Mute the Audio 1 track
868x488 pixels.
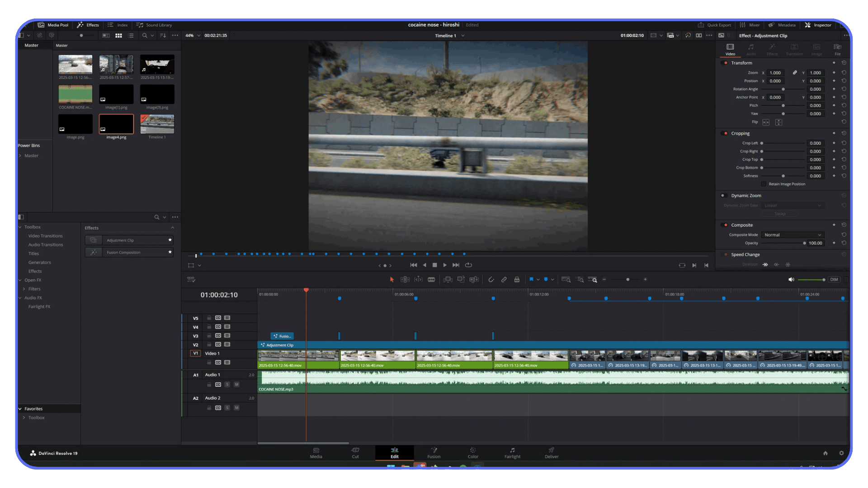coord(236,385)
